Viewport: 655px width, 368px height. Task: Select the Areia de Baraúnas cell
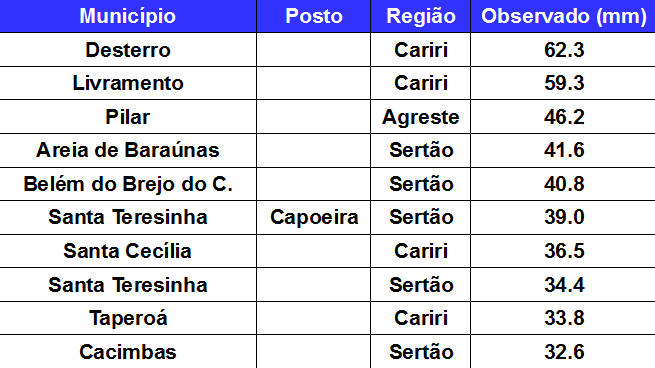tap(128, 150)
